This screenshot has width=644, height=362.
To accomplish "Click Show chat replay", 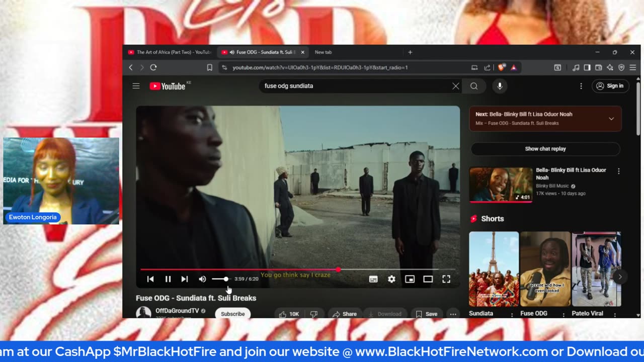I will (x=545, y=149).
